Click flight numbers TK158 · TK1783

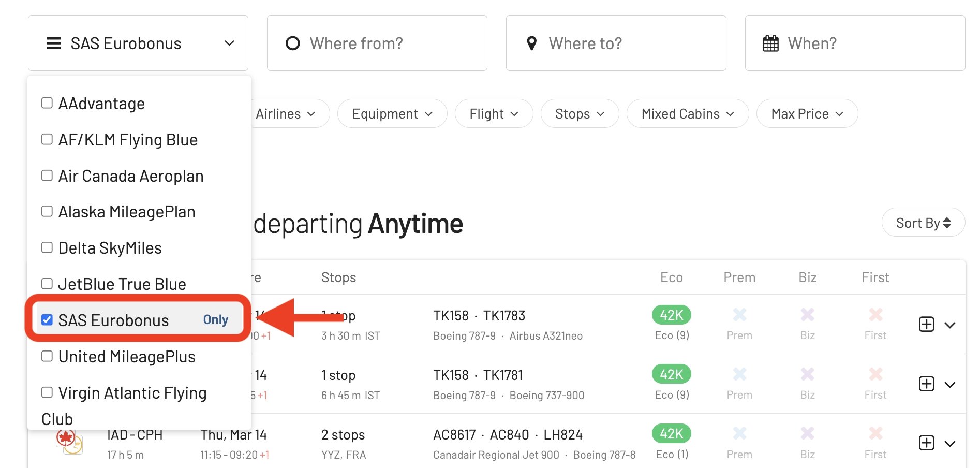coord(479,316)
